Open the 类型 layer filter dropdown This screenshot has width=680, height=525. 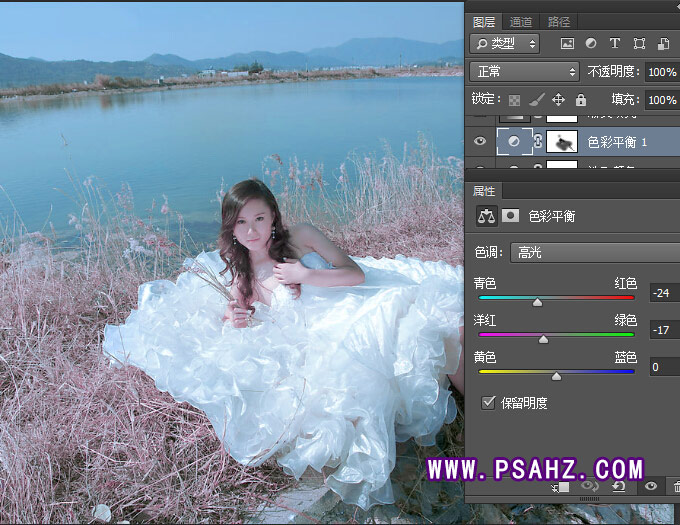[504, 44]
